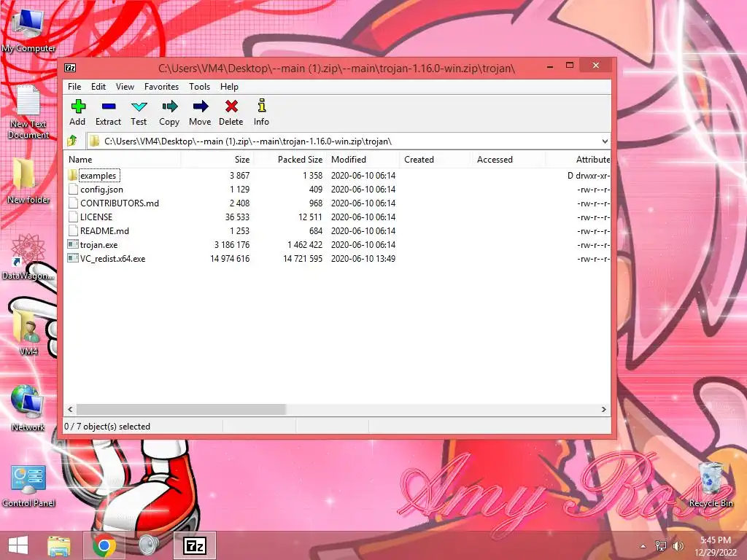747x560 pixels.
Task: Open File Explorer from taskbar
Action: point(59,545)
